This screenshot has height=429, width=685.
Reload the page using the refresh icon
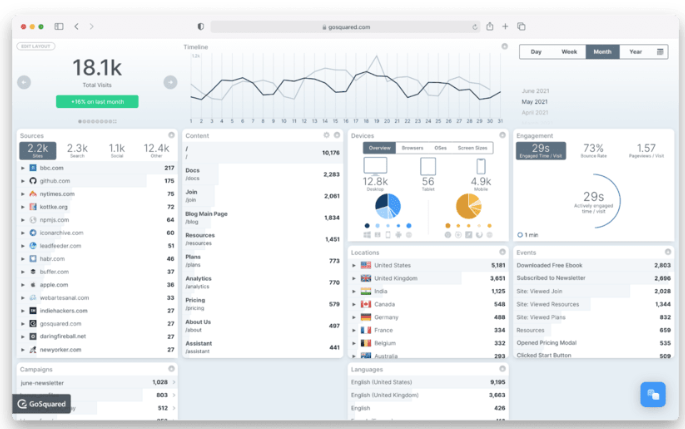474,27
